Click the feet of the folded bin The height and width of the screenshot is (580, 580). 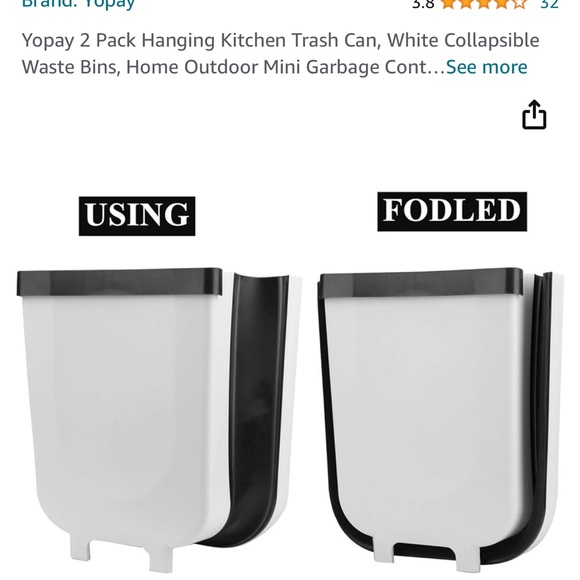point(426,556)
